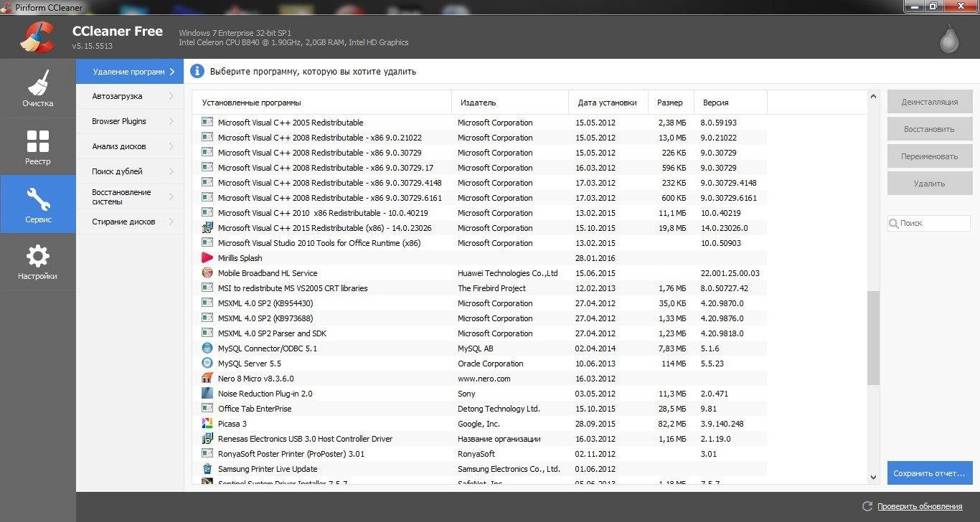980x522 pixels.
Task: Sort by the Версия column header
Action: click(x=730, y=103)
